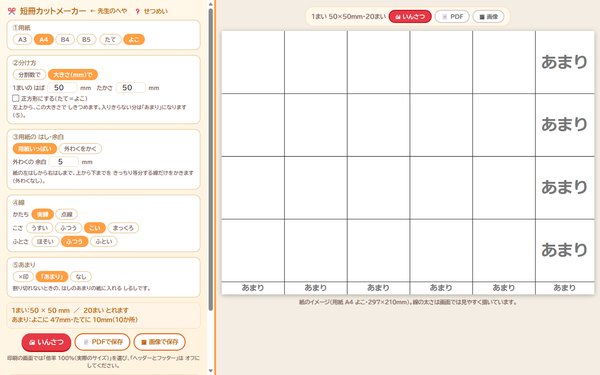Select 外わくをかく outer frame option
Viewport: 600px width, 375px height.
[80, 148]
